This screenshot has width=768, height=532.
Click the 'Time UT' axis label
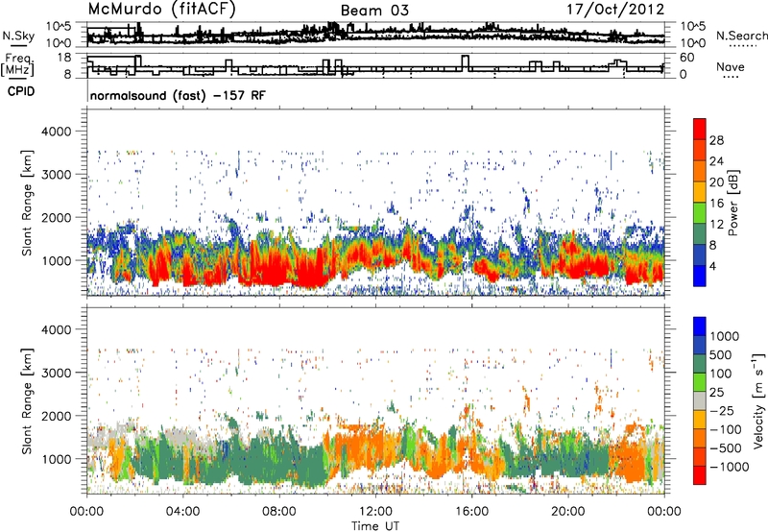[375, 525]
